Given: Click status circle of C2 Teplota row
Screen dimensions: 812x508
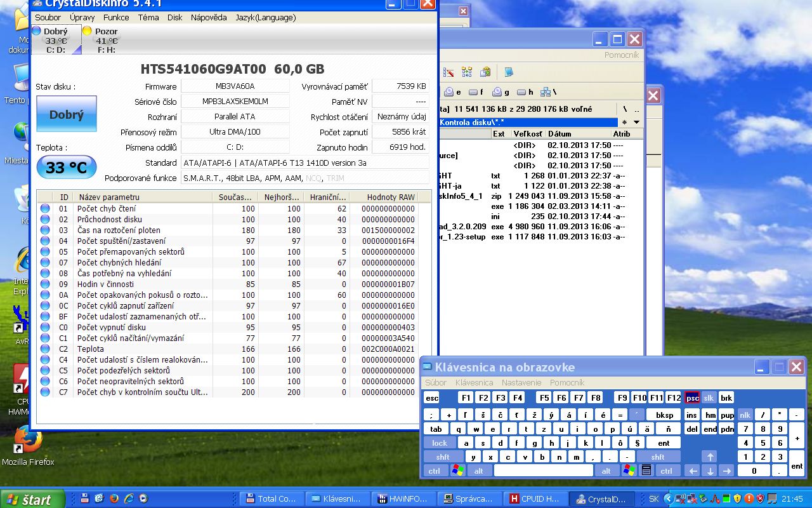Looking at the screenshot, I should 45,349.
